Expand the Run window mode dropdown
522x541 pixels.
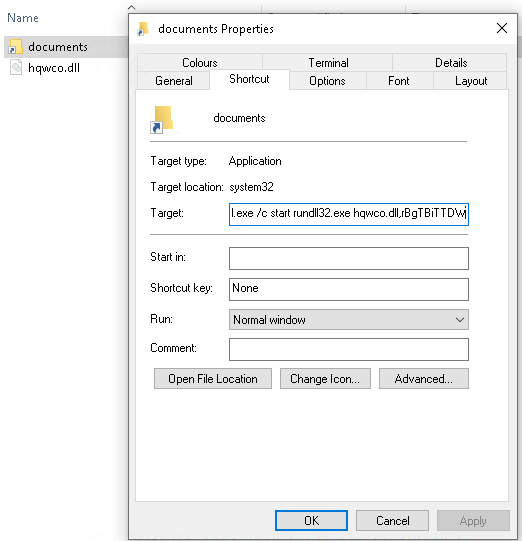point(348,319)
